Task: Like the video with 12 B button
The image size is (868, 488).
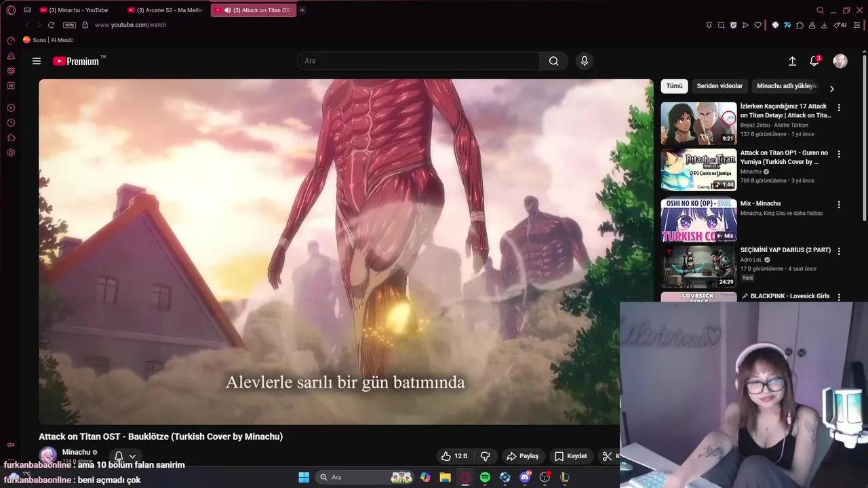Action: 454,456
